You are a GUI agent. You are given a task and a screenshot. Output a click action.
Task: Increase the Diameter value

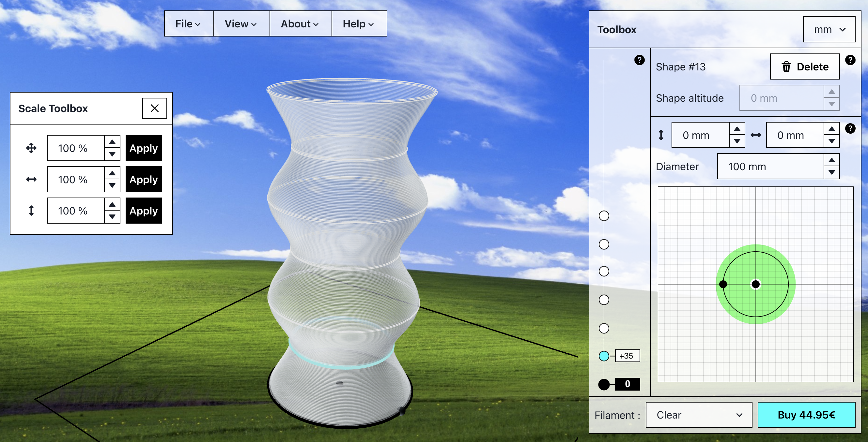(831, 160)
